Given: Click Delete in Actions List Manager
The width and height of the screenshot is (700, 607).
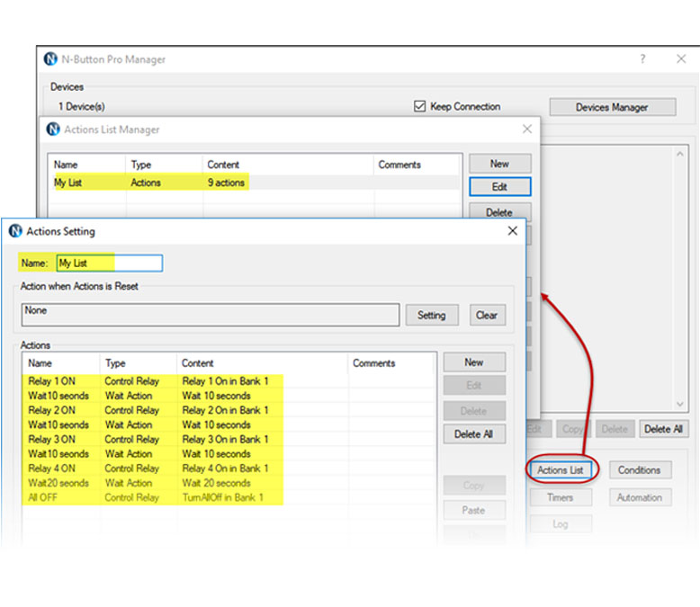Looking at the screenshot, I should 499,211.
